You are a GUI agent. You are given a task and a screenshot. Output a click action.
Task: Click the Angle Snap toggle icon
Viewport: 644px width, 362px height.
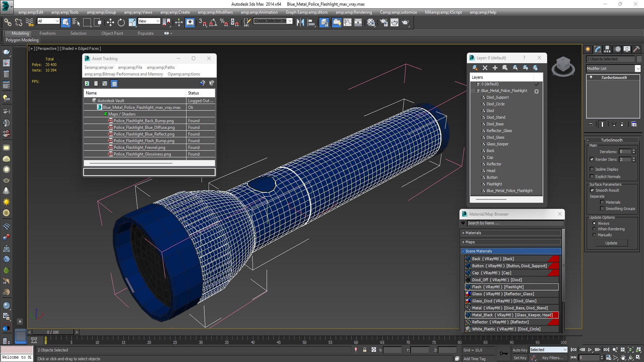coord(213,22)
